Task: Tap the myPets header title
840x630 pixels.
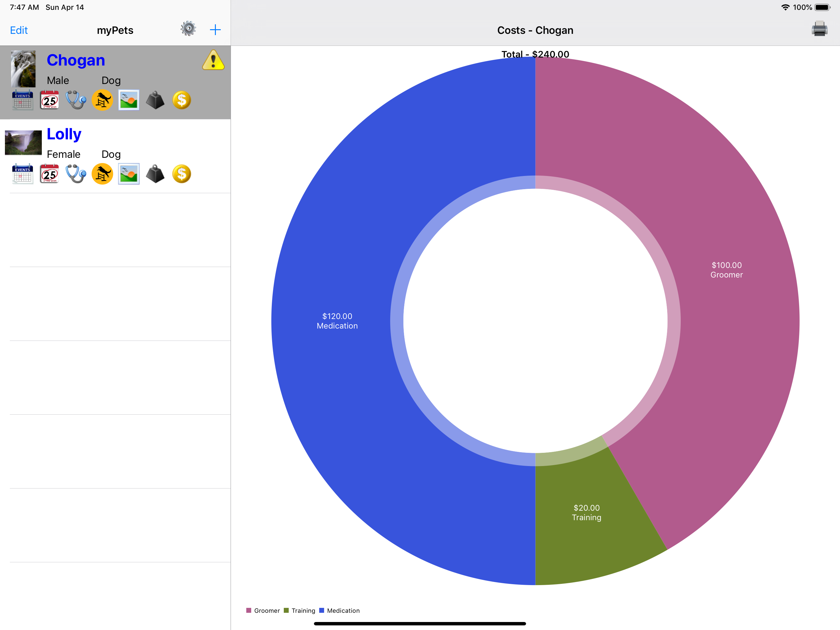Action: coord(115,30)
